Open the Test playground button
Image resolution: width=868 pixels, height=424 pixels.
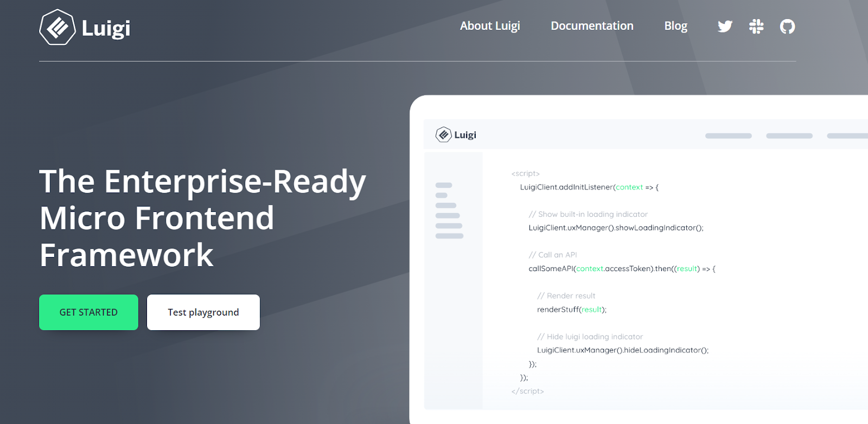203,312
